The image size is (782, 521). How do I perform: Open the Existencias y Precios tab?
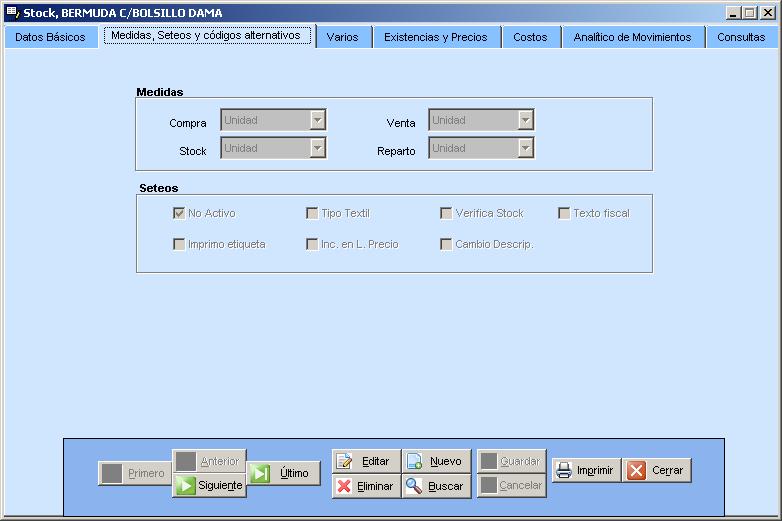tap(435, 37)
